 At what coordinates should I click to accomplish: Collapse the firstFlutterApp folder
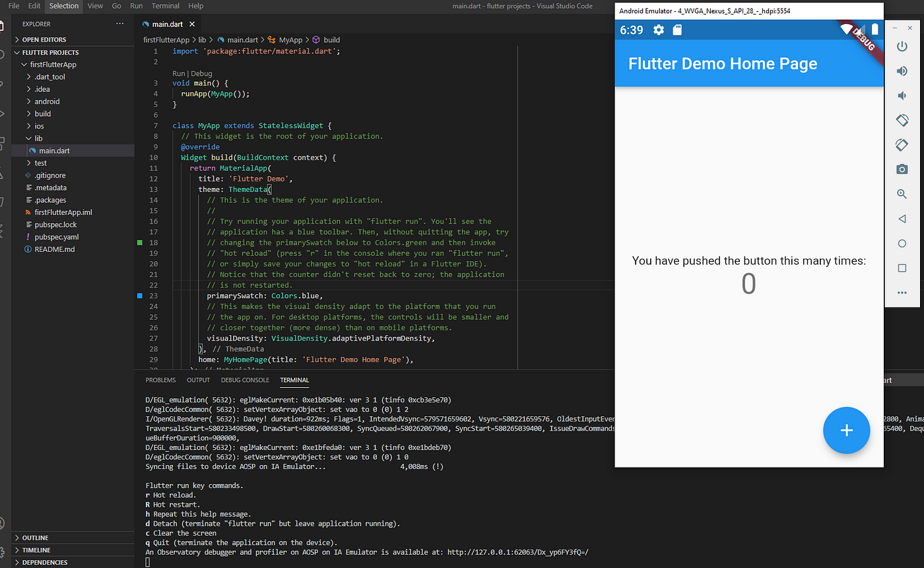[73, 65]
